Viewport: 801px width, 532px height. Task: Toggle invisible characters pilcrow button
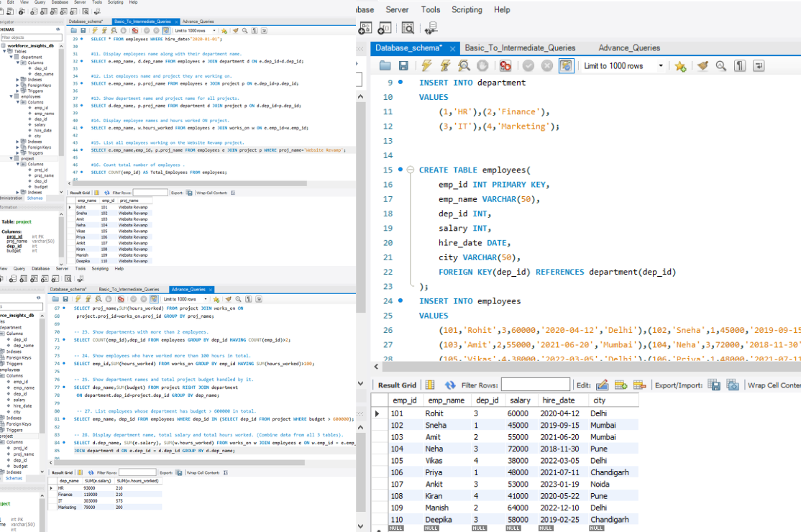click(x=741, y=65)
